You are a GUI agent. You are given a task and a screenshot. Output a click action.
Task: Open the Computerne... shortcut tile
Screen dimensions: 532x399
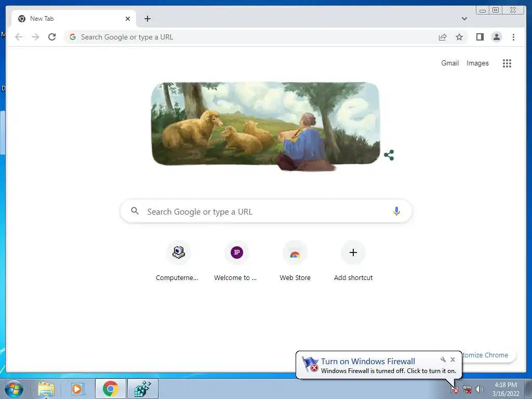pos(178,261)
